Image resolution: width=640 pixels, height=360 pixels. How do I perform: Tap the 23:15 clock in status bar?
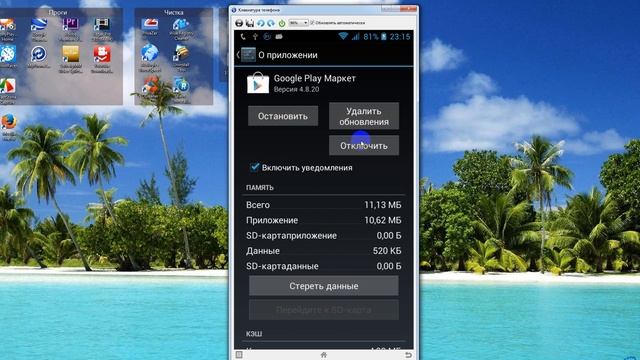click(x=400, y=36)
